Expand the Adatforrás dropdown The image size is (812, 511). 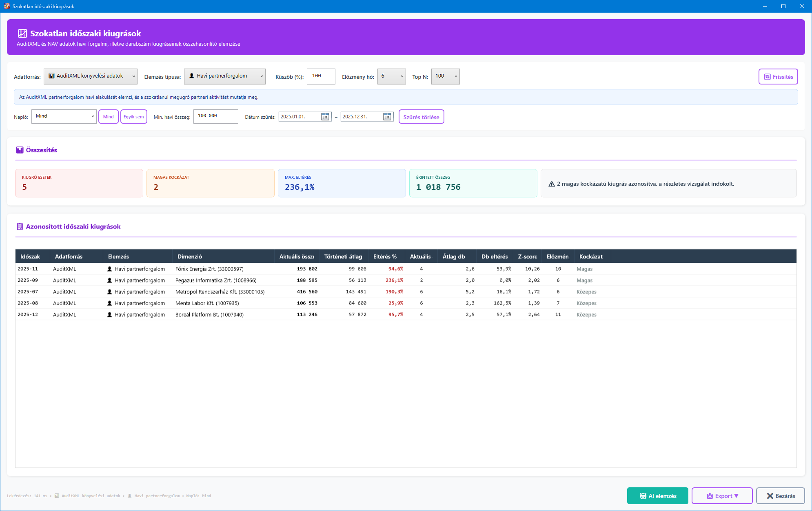pos(91,76)
